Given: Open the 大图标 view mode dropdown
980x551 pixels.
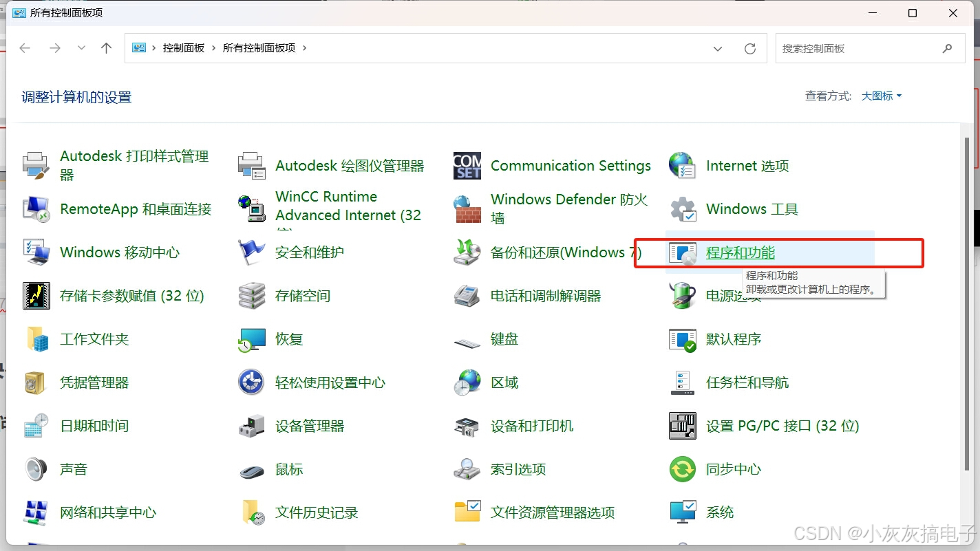Looking at the screenshot, I should click(882, 96).
